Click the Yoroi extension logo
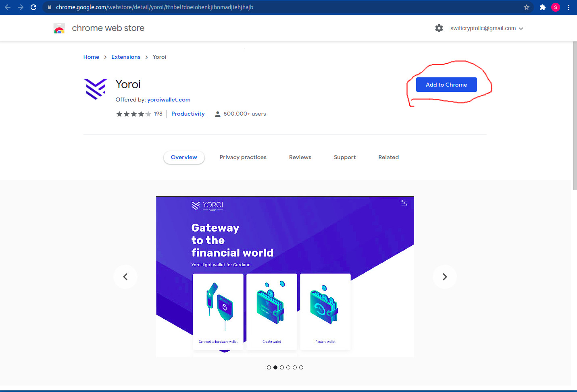Image resolution: width=577 pixels, height=392 pixels. coord(96,89)
